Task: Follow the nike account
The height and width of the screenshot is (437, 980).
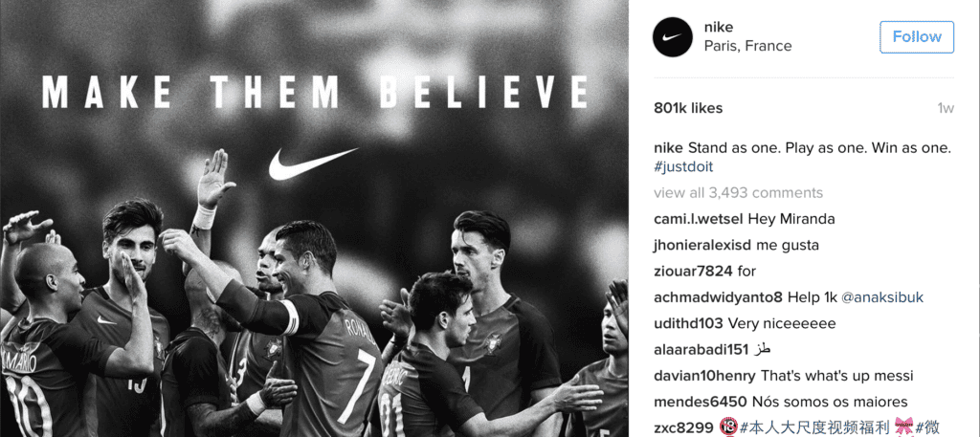Action: (x=917, y=37)
